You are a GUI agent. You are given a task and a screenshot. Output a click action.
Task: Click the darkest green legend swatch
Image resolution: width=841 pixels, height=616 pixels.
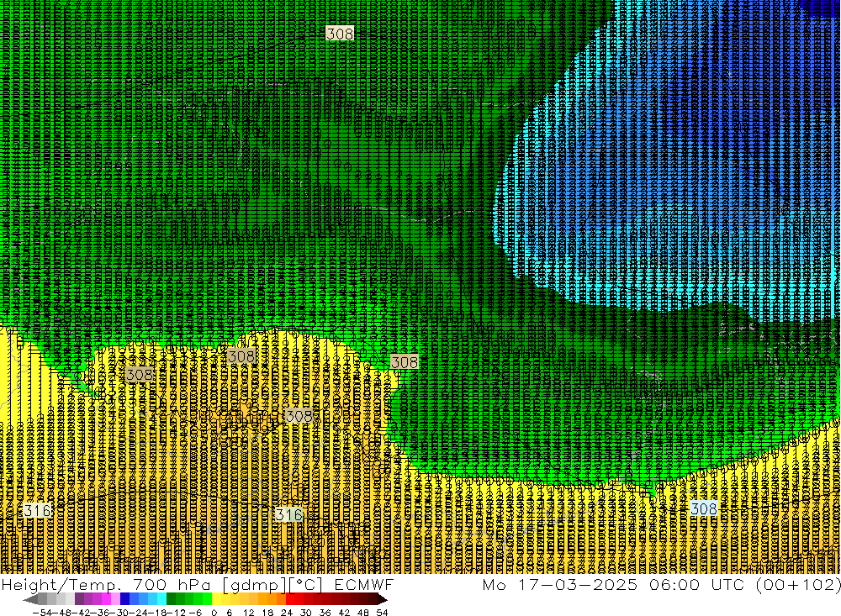171,599
